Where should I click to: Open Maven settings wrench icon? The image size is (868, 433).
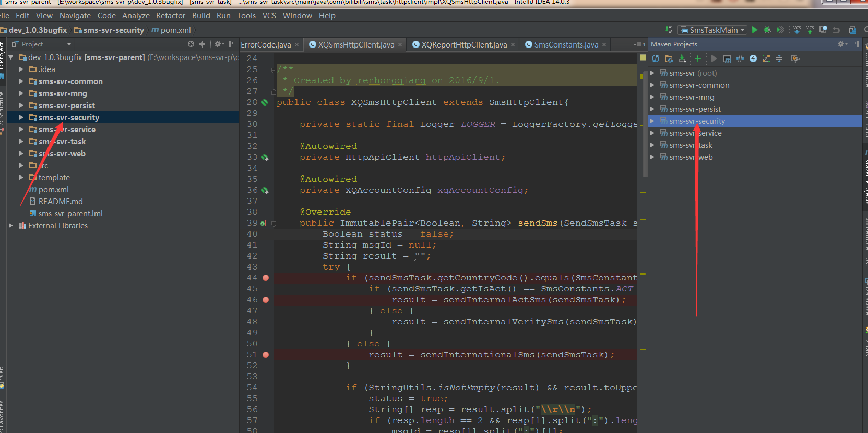795,58
